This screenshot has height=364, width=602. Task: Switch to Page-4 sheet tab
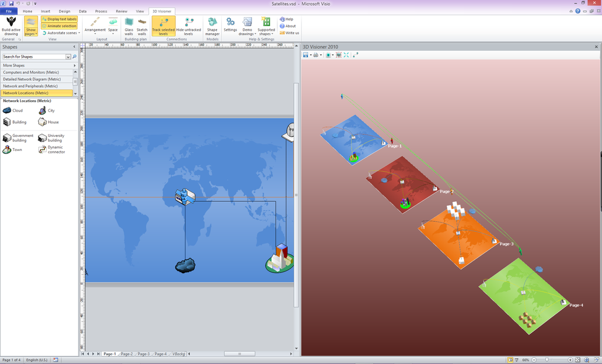(x=161, y=354)
